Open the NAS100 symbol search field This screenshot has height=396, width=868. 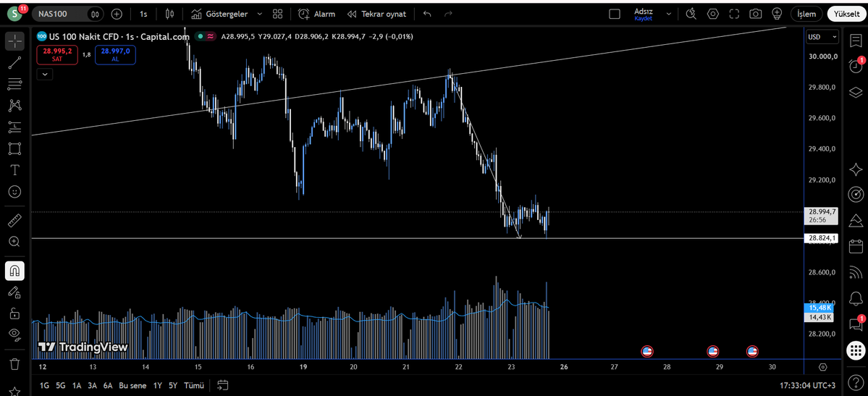pyautogui.click(x=68, y=14)
